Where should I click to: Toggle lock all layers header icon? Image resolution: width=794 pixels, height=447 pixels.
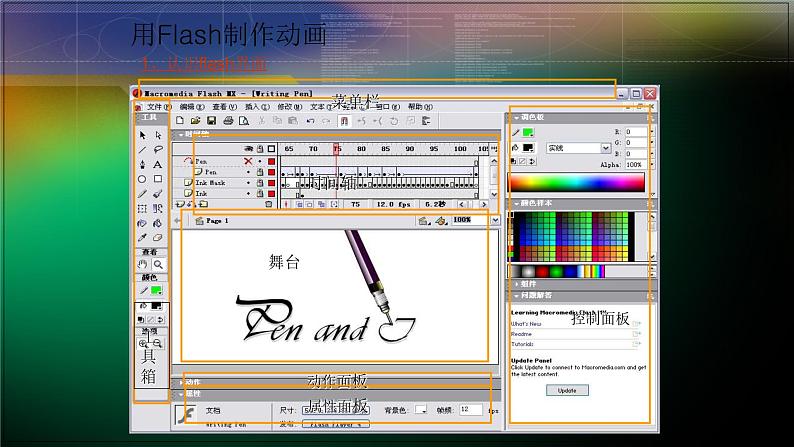click(x=260, y=149)
